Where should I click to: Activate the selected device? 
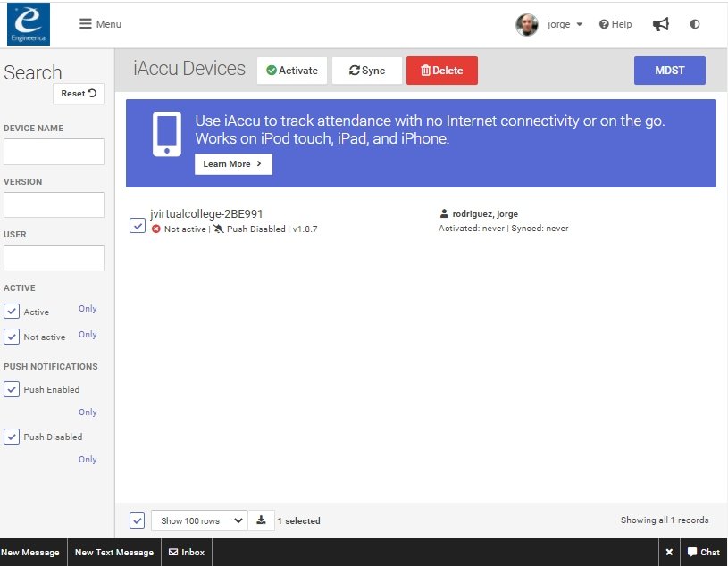coord(292,71)
